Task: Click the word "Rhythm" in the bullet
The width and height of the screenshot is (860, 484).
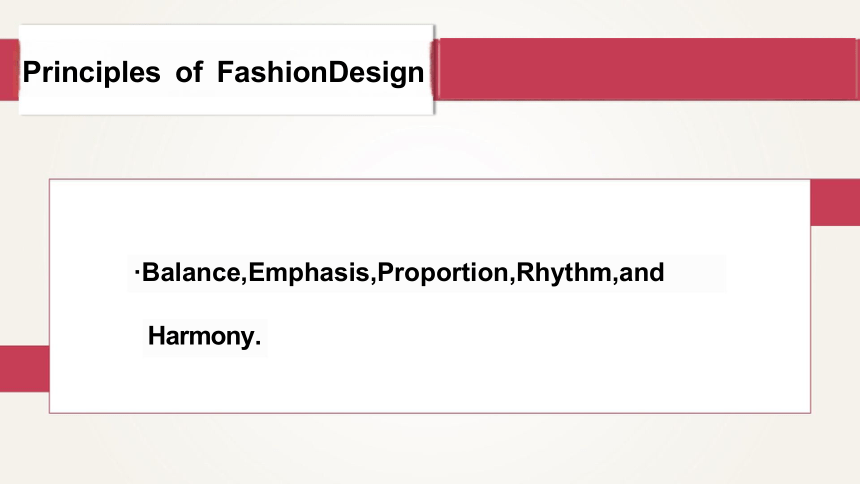Action: [564, 273]
